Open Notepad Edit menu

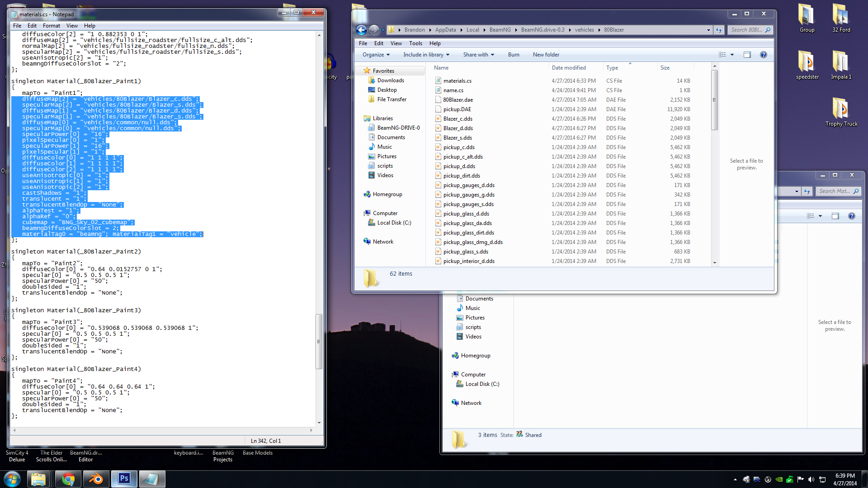point(32,26)
